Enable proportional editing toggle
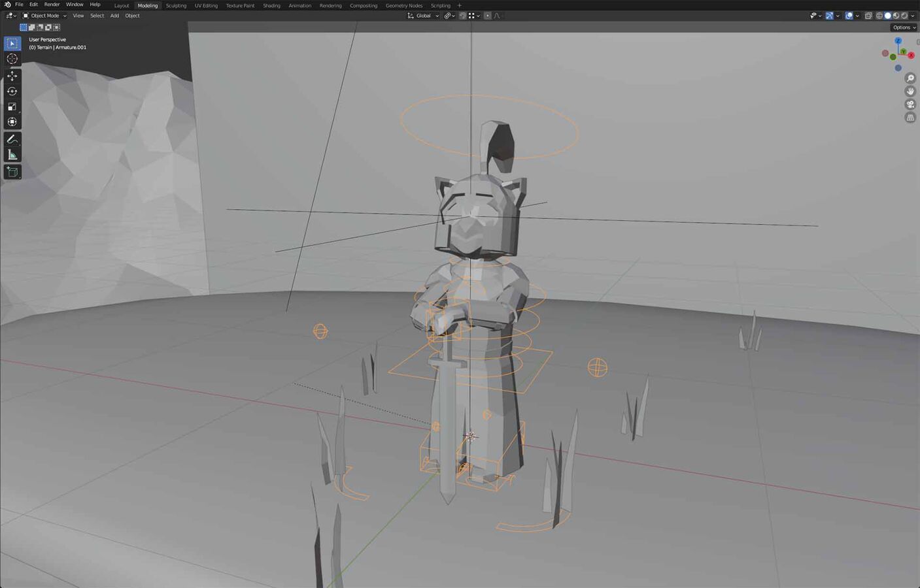Viewport: 920px width, 588px height. 487,16
